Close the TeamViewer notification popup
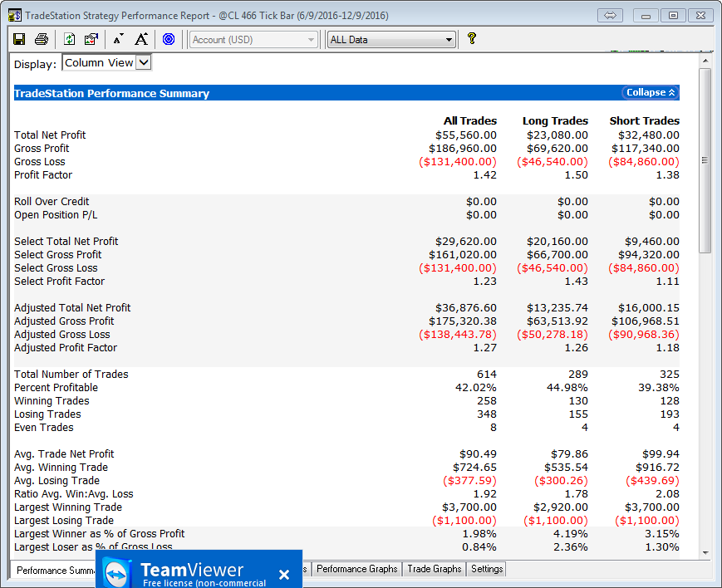Viewport: 722px width, 588px height. (x=284, y=574)
